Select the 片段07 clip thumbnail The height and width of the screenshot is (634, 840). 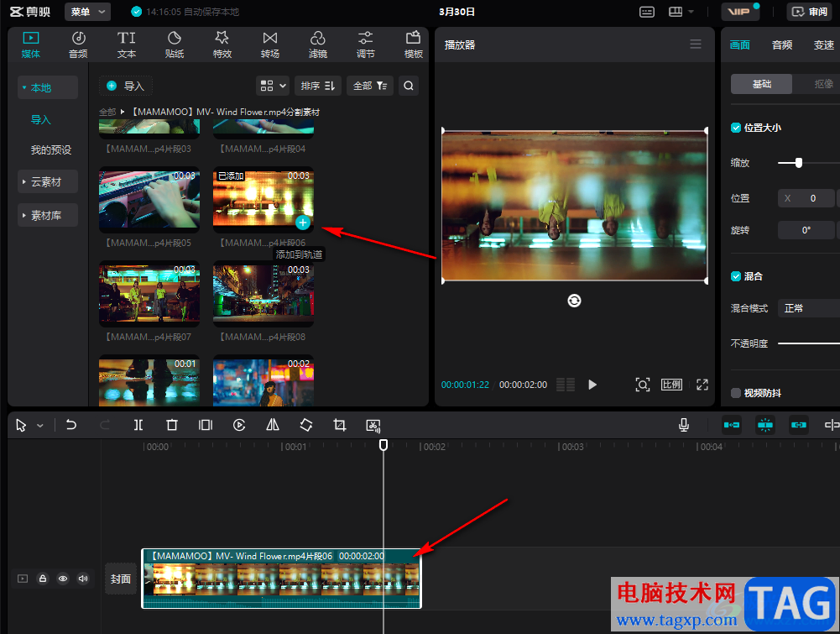point(149,294)
